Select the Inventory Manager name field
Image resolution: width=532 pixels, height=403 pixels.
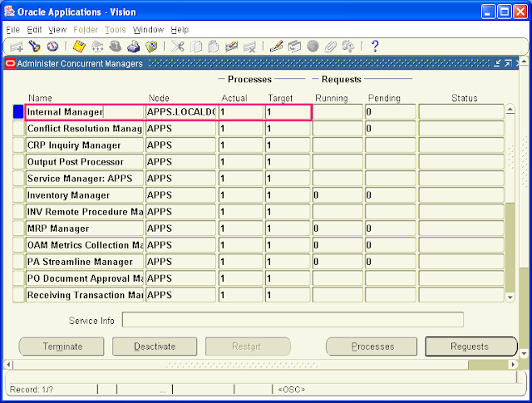(x=85, y=195)
